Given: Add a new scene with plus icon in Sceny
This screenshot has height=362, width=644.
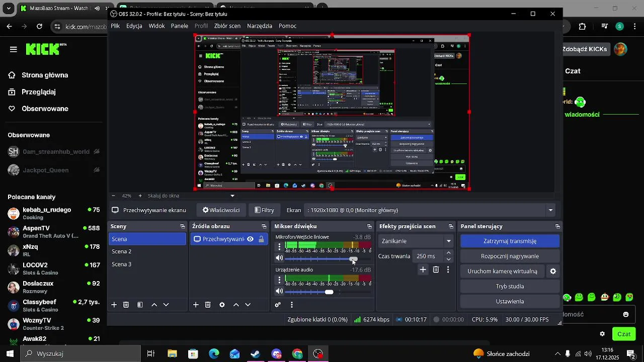Looking at the screenshot, I should (114, 305).
